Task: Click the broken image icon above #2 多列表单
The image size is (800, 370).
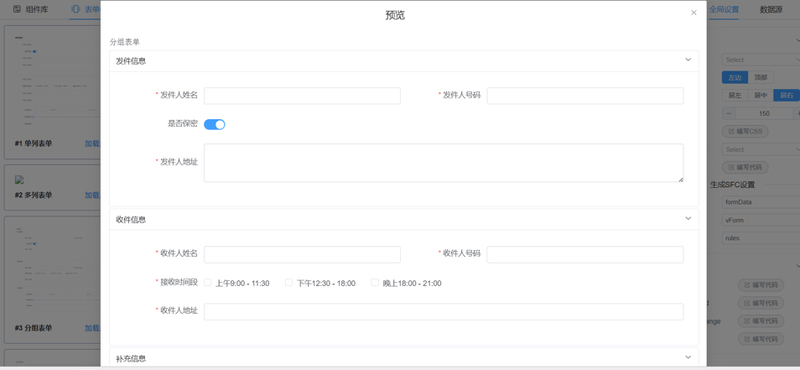Action: (x=19, y=180)
